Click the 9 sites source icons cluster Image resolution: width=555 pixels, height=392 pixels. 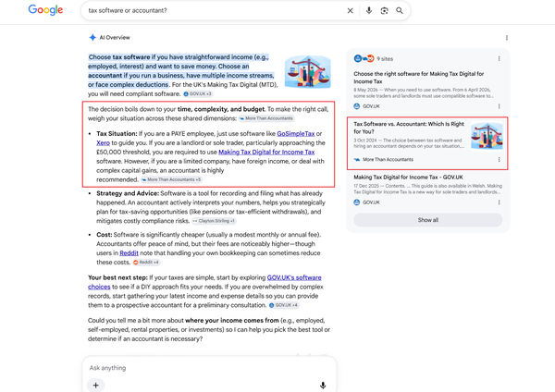click(364, 59)
